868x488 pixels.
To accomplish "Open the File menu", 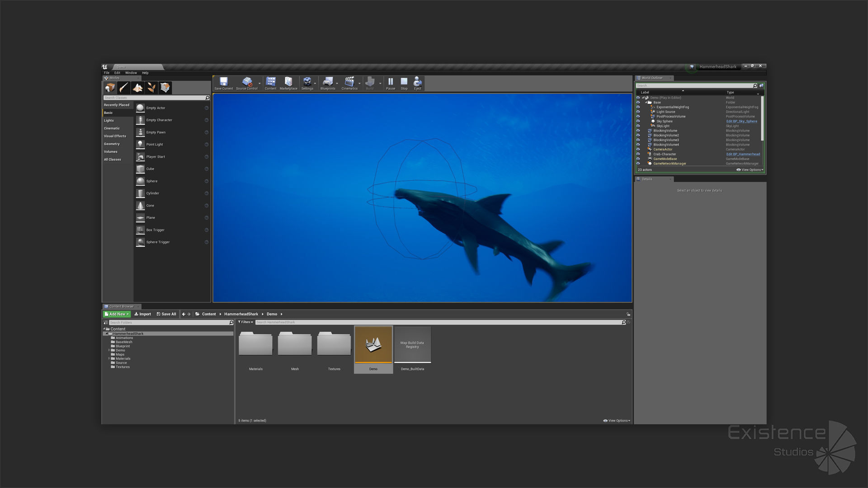I will click(107, 73).
